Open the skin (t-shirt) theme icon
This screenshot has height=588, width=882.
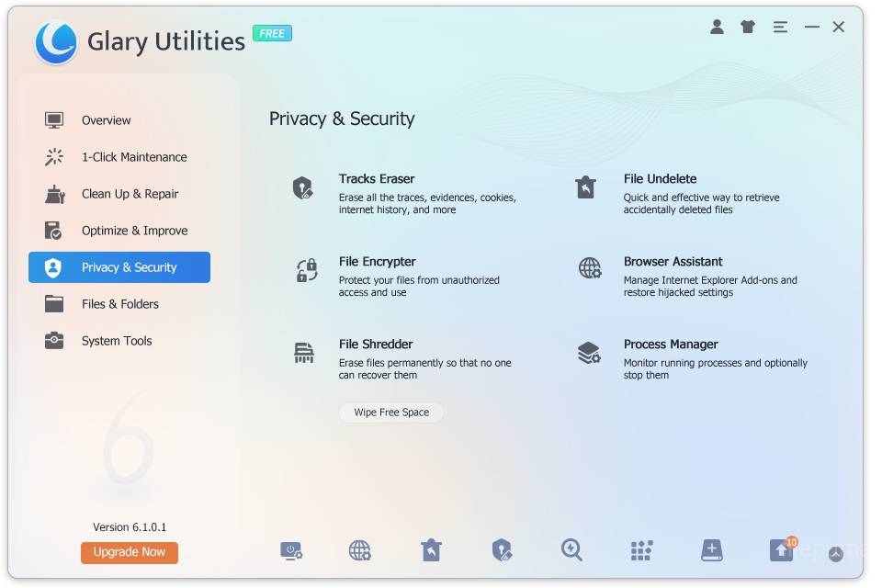[x=748, y=27]
